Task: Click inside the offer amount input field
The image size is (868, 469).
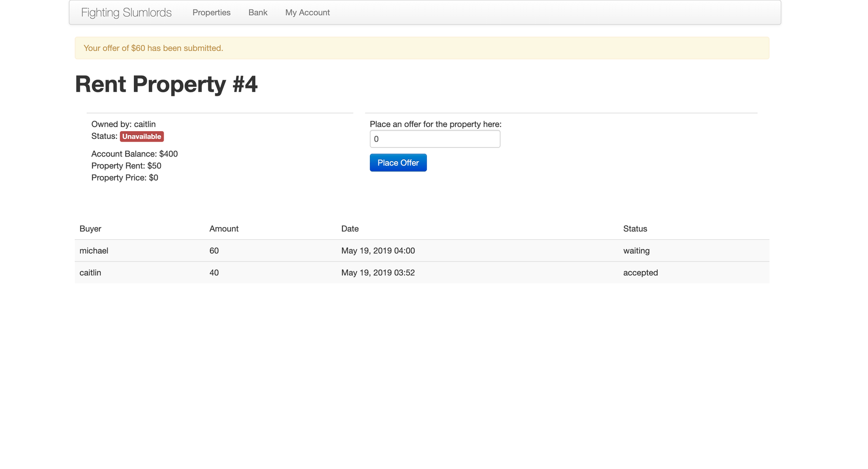Action: (x=434, y=139)
